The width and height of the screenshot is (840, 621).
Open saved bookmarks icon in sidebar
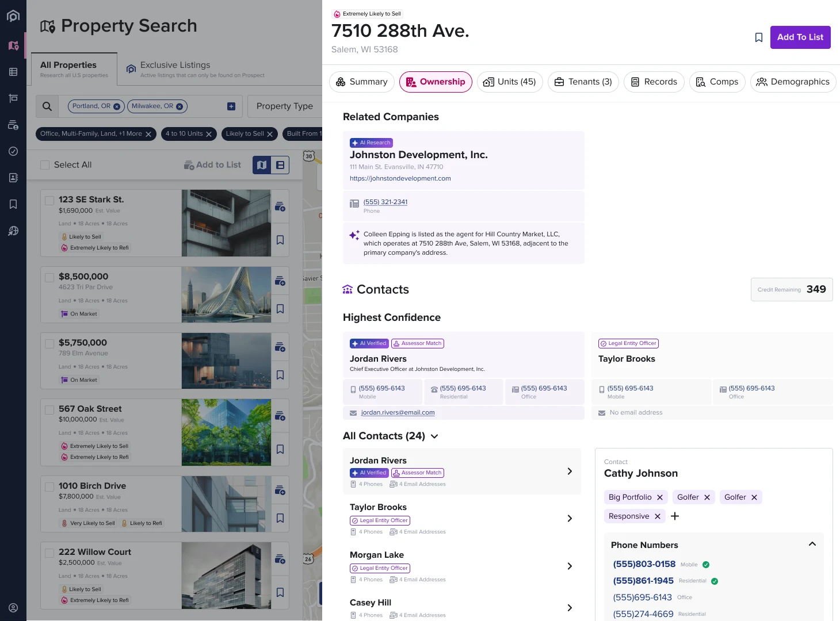pos(13,204)
